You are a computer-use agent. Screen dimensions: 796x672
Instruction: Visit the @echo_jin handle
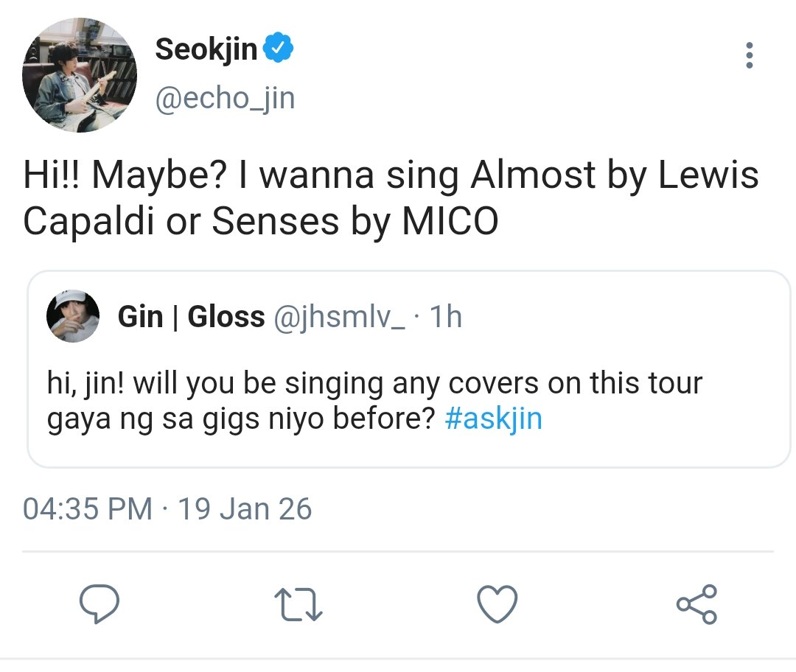[225, 98]
